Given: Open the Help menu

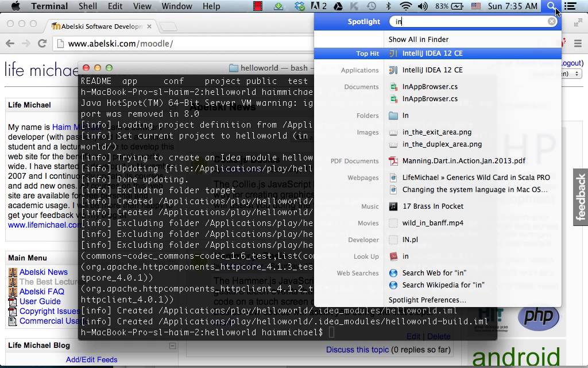Looking at the screenshot, I should pyautogui.click(x=211, y=6).
